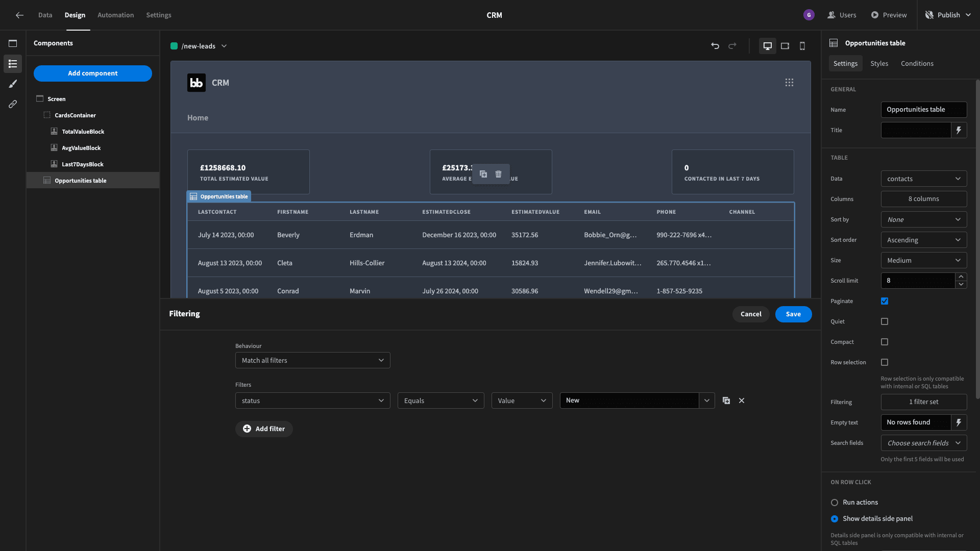Disable the Paginate checkbox
980x551 pixels.
point(885,301)
